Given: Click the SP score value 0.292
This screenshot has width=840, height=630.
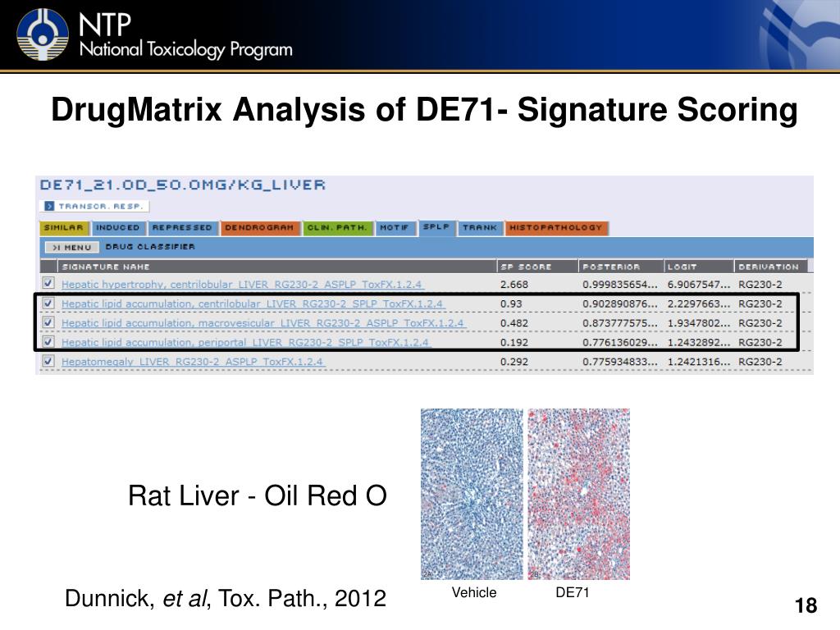Looking at the screenshot, I should coord(514,362).
